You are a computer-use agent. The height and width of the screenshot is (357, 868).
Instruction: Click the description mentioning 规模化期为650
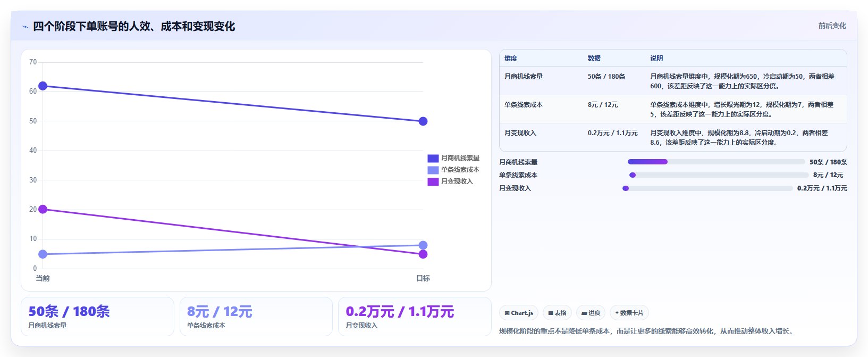click(x=743, y=81)
